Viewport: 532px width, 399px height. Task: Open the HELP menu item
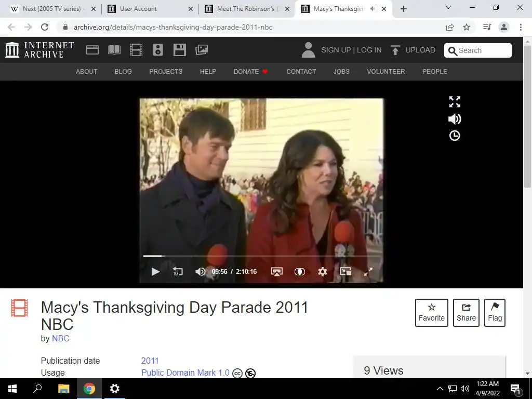(208, 72)
